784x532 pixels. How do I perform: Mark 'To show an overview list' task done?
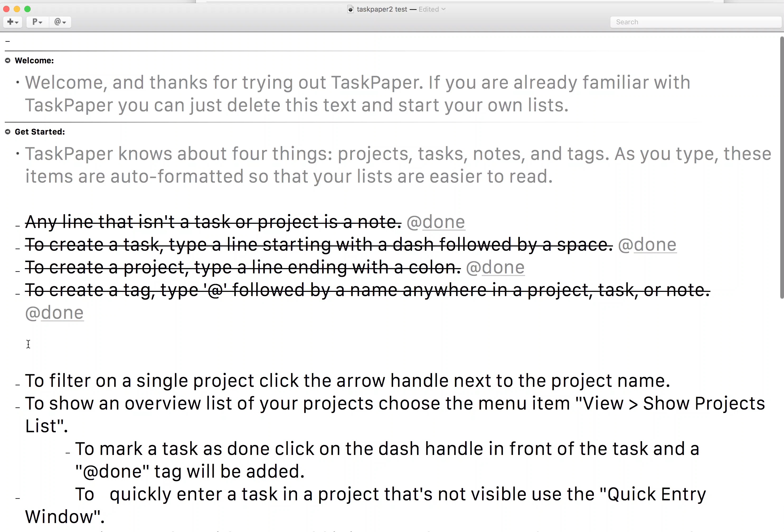coord(18,407)
